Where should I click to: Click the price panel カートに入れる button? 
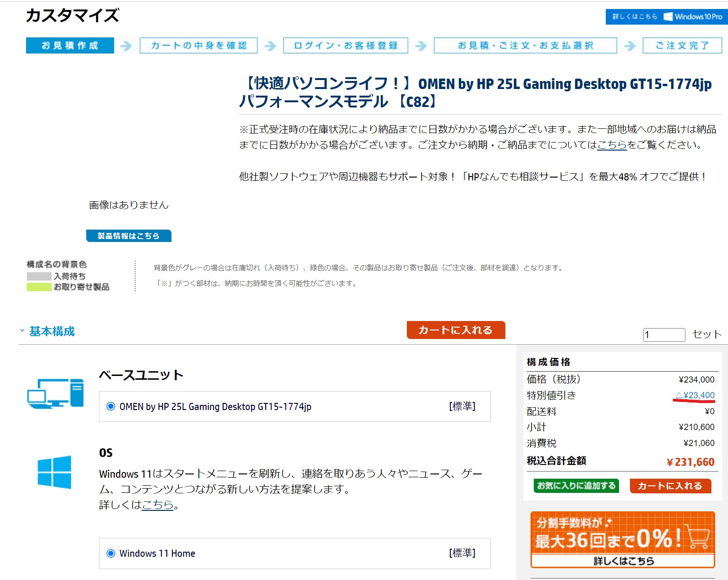(670, 486)
